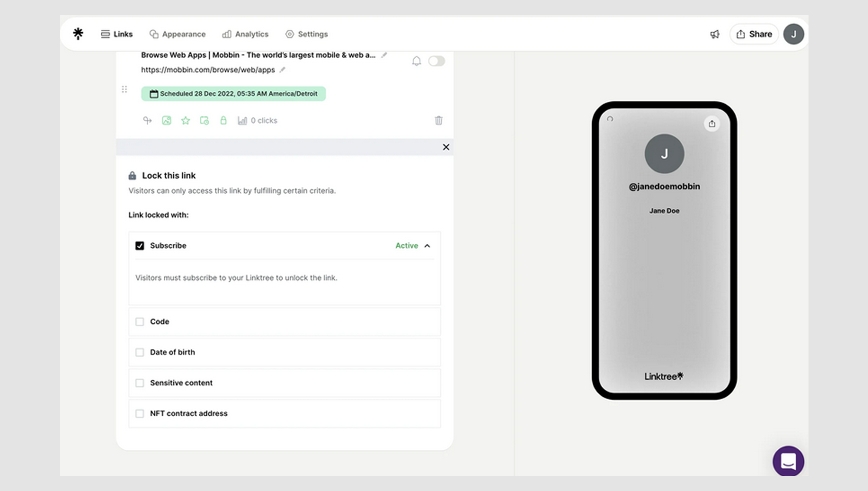Open the lock link icon in toolbar

[x=223, y=120]
